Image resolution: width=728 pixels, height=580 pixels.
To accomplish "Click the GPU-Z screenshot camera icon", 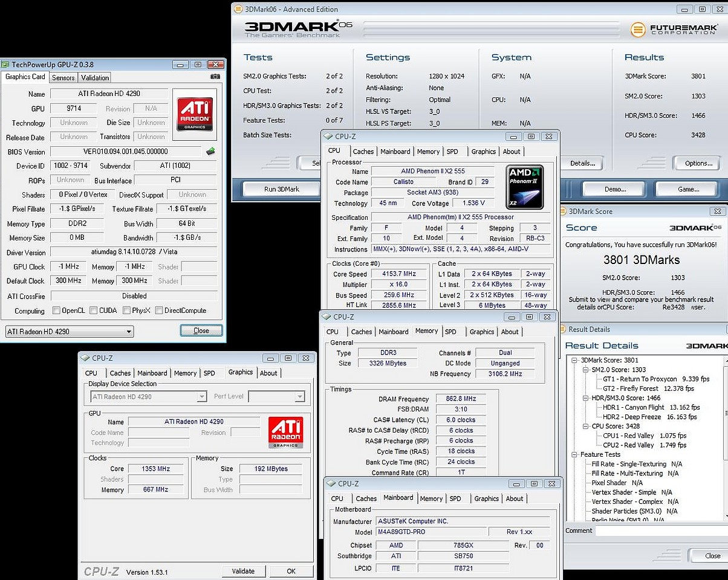I will (x=215, y=77).
